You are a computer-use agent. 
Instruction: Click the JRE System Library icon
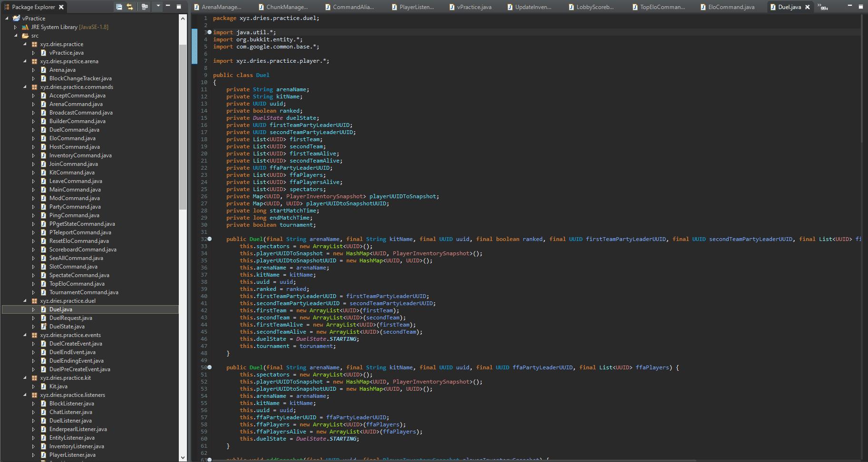25,27
